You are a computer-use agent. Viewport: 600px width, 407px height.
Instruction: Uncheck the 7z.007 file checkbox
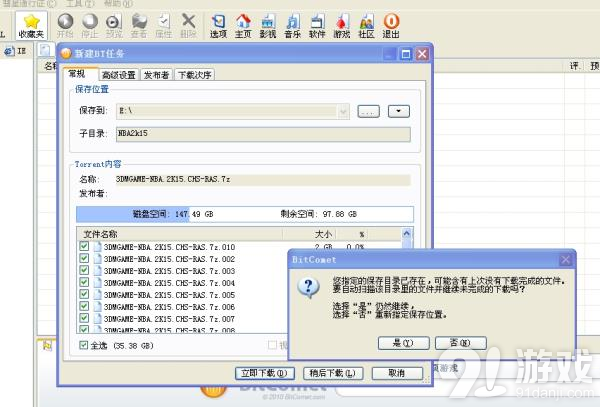[x=84, y=318]
